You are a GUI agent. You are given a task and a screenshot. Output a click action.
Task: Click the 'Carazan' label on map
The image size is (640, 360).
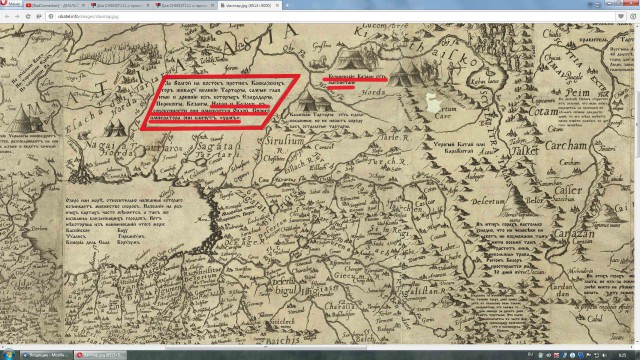[573, 234]
